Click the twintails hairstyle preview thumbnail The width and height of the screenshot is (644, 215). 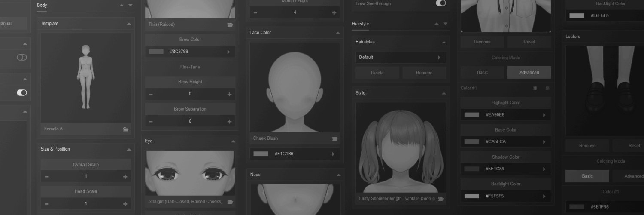(401, 147)
